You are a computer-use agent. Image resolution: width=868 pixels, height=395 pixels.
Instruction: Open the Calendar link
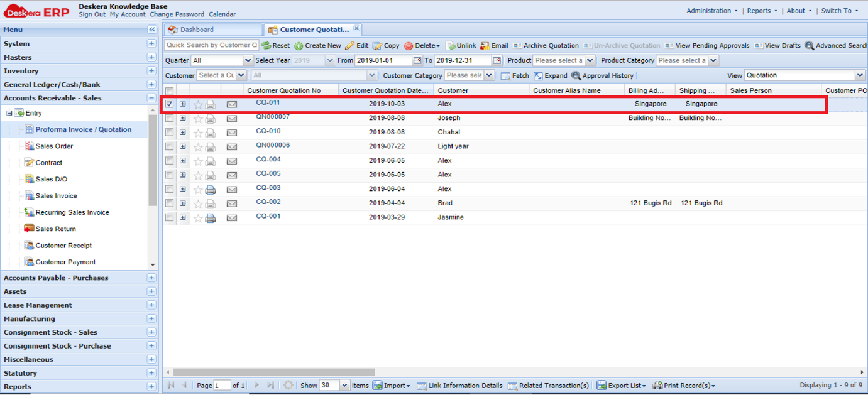[x=222, y=14]
